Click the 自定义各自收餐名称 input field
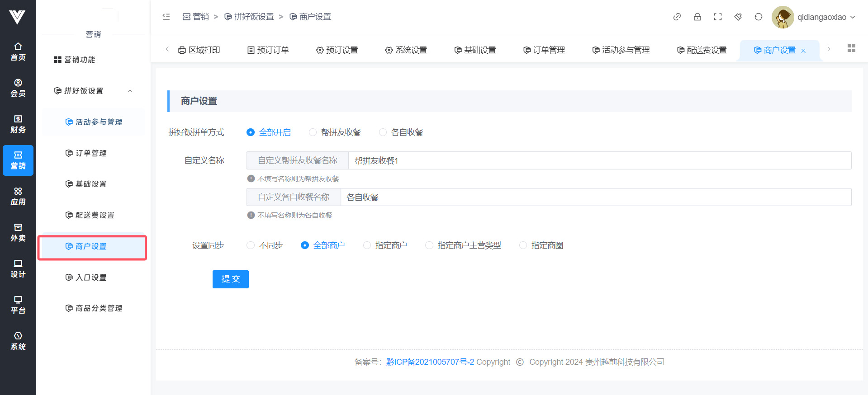The image size is (868, 395). pos(595,197)
